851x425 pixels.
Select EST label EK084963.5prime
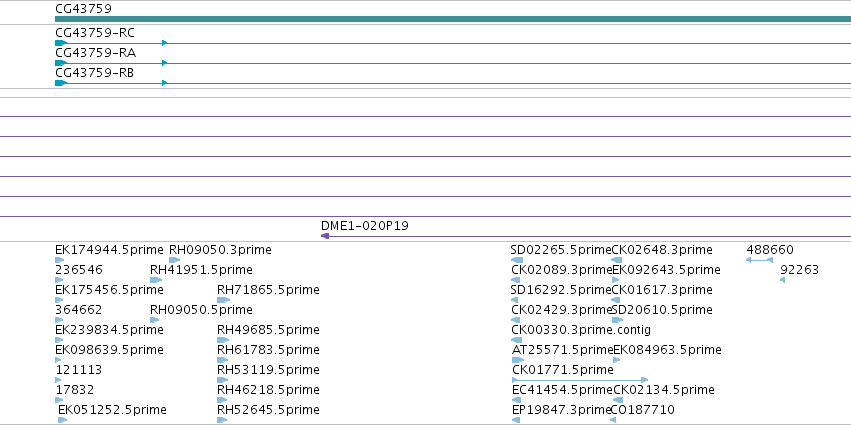coord(668,350)
